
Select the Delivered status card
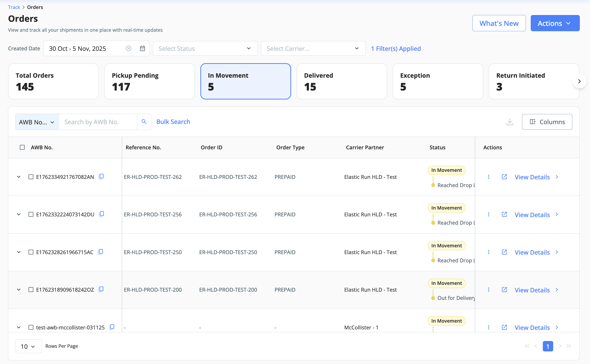coord(341,81)
